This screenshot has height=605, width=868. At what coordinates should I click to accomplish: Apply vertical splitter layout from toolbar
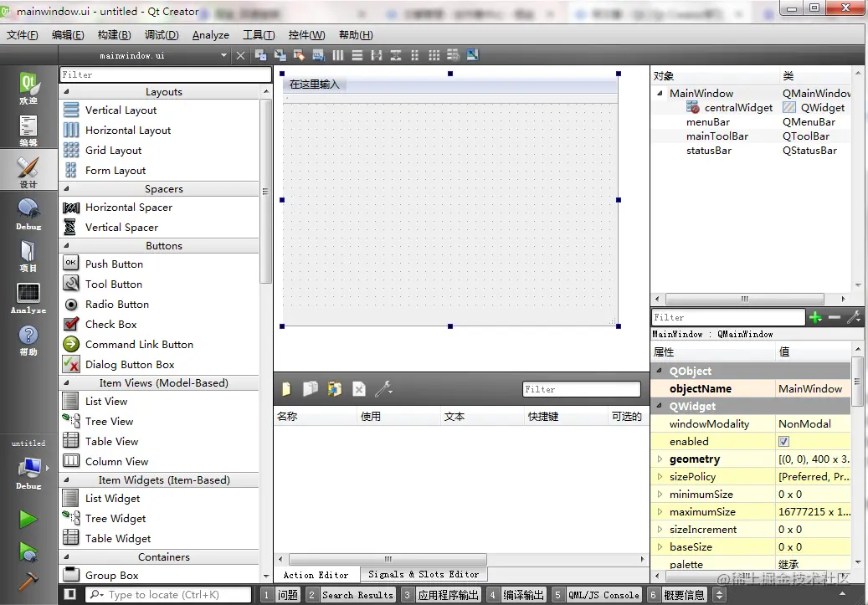point(396,54)
